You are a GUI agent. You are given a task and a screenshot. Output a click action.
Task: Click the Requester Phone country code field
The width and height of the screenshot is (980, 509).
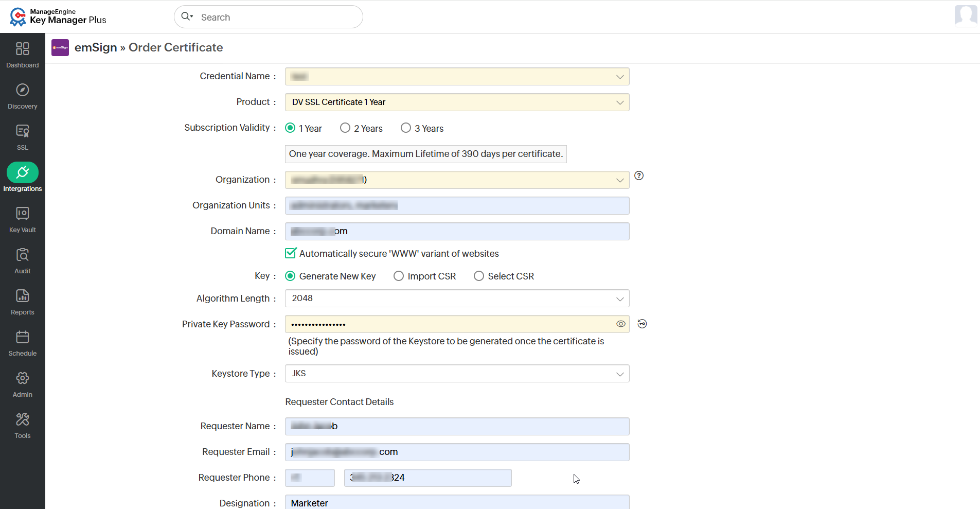point(310,478)
